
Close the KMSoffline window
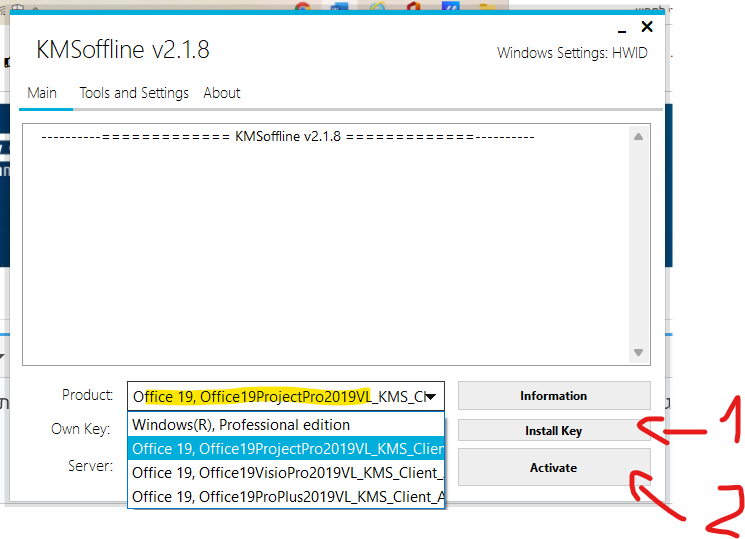[647, 27]
